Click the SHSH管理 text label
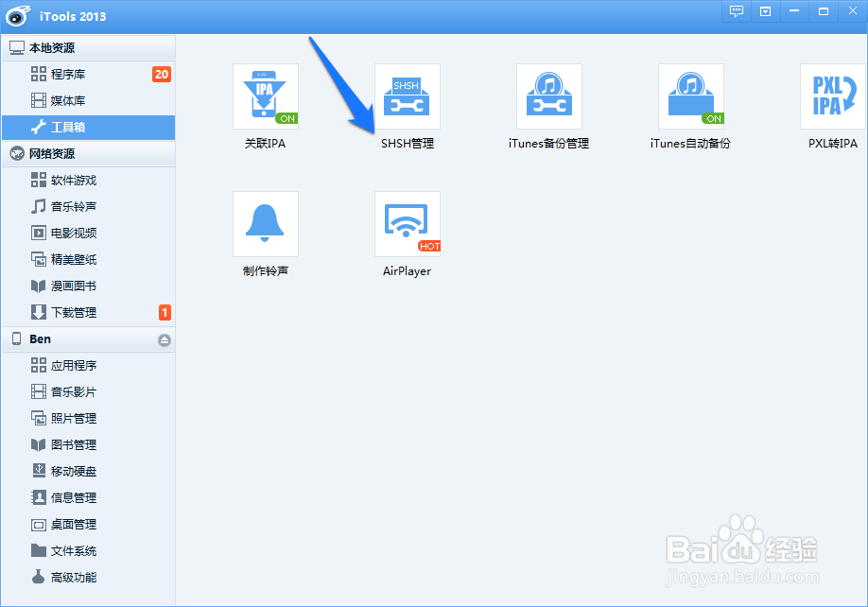The height and width of the screenshot is (607, 868). 408,144
